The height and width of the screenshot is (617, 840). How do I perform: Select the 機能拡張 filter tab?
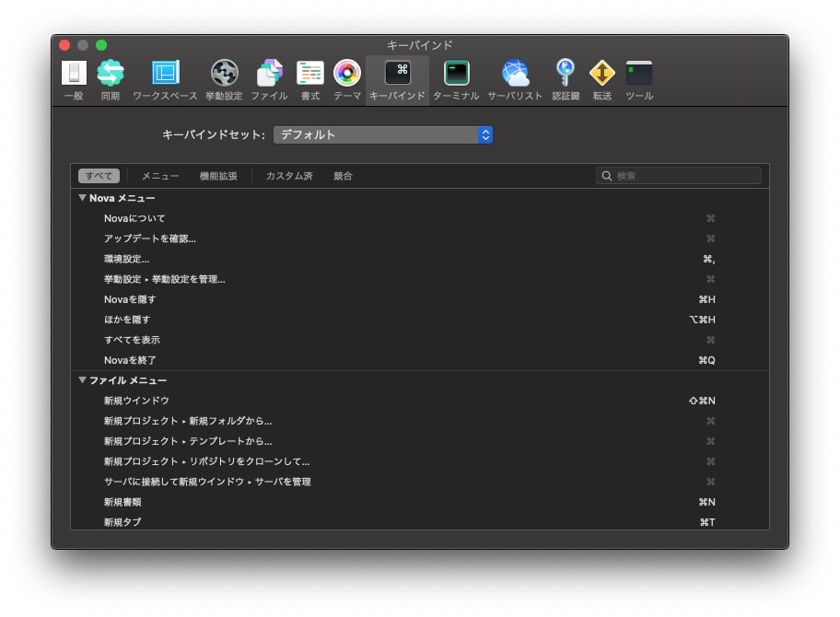(218, 176)
